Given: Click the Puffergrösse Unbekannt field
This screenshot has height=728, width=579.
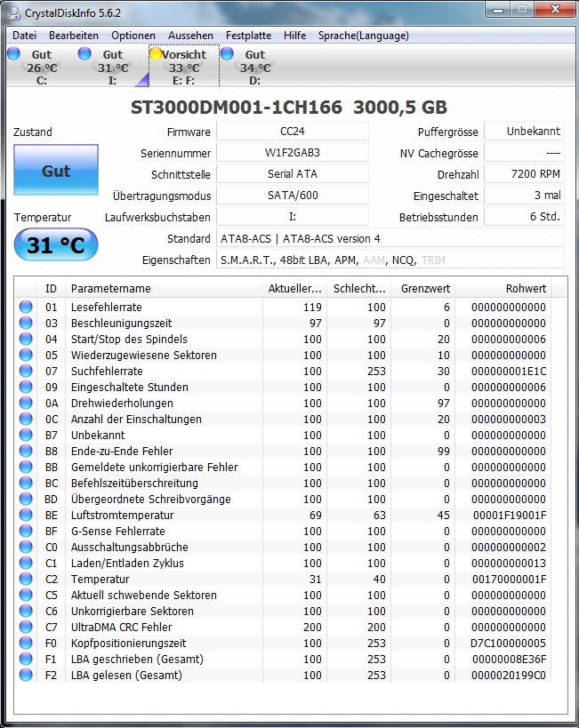Looking at the screenshot, I should [x=525, y=132].
